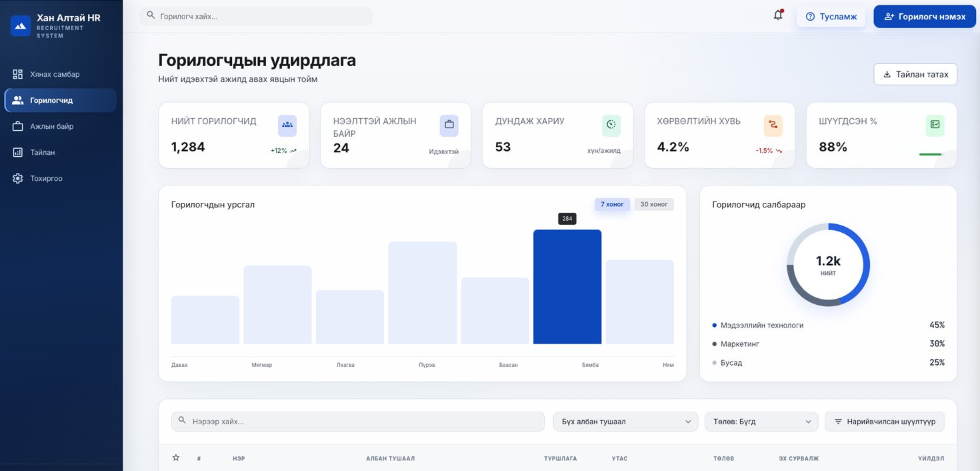Click the dark dot beside Маркетинг
Viewport: 980px width, 471px height.
[x=715, y=344]
